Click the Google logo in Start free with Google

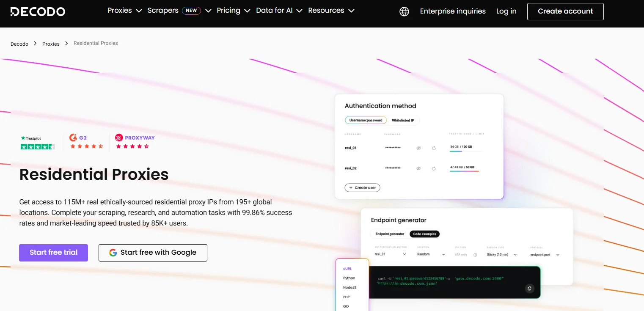click(113, 253)
